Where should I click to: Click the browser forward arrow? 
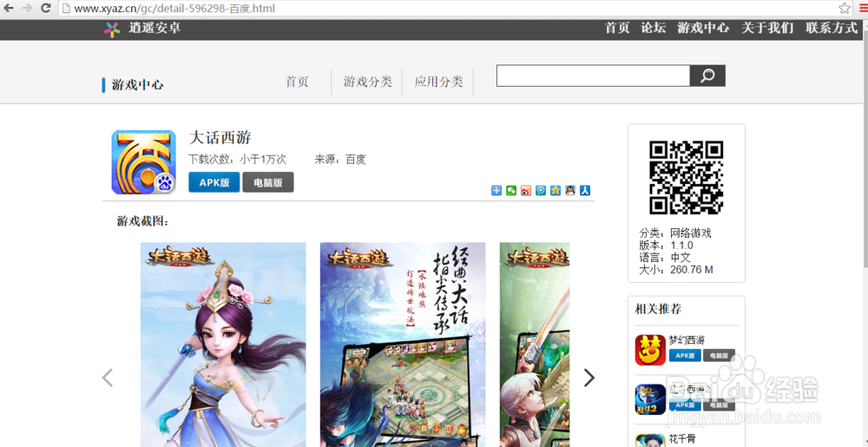pos(27,9)
